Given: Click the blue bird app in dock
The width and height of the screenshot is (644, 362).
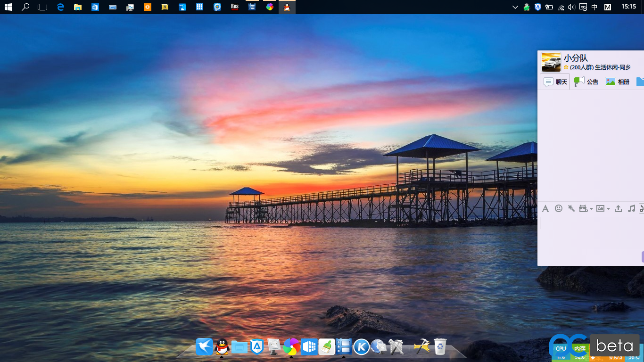Looking at the screenshot, I should pyautogui.click(x=204, y=347).
